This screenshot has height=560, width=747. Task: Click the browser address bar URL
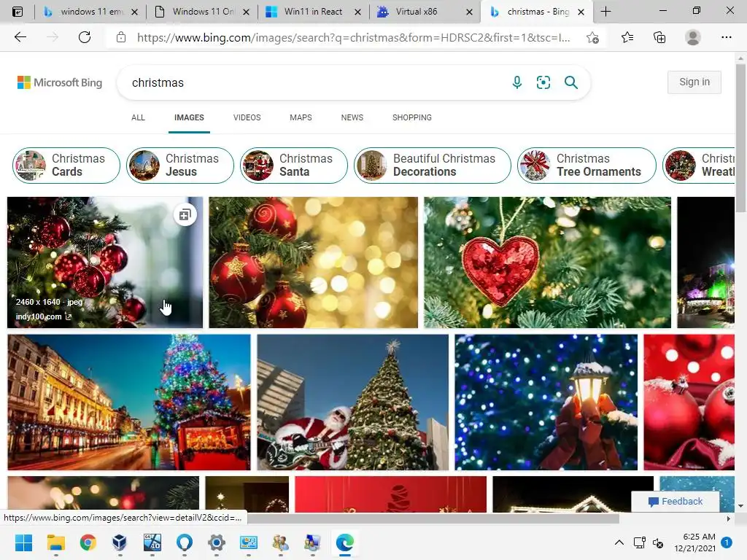(x=354, y=38)
